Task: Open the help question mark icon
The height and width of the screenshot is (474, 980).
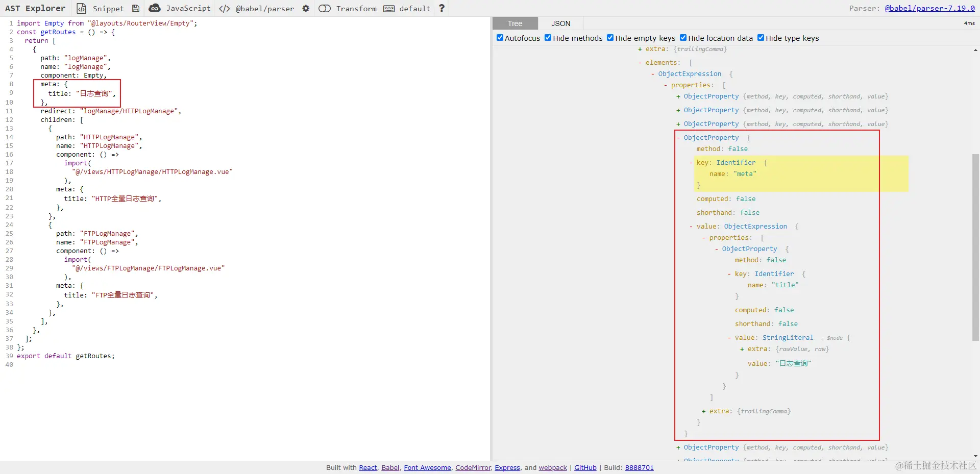Action: coord(442,8)
